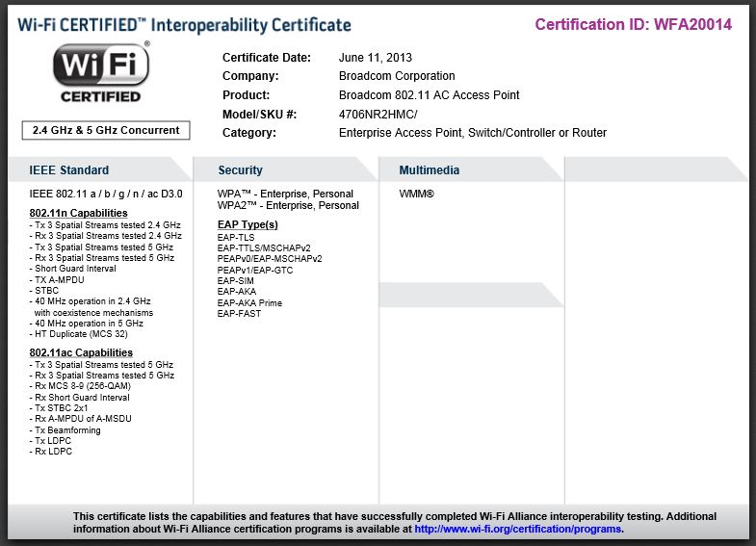This screenshot has height=546, width=756.
Task: Click the STBC entry under 802.11n
Action: 44,291
